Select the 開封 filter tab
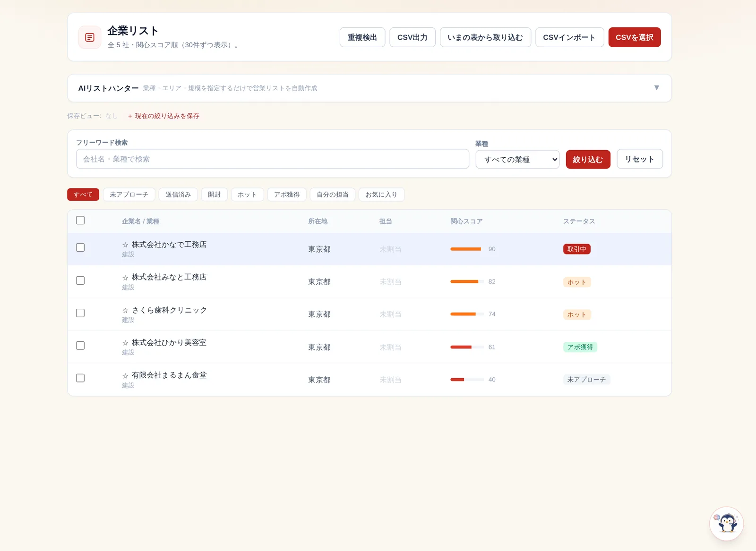This screenshot has height=551, width=756. (x=214, y=195)
